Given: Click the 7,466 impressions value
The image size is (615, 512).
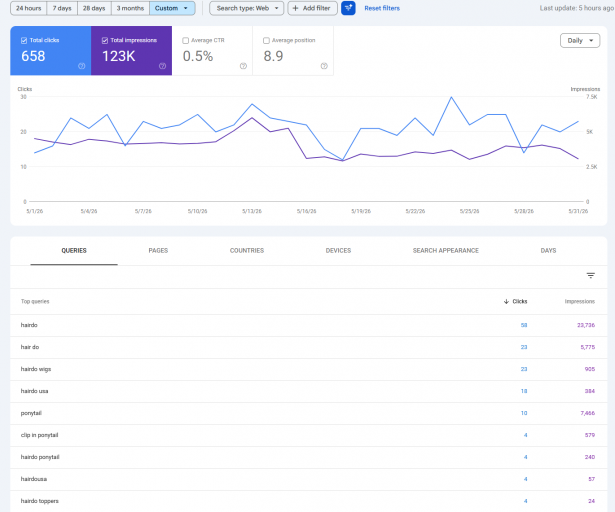Looking at the screenshot, I should (588, 413).
